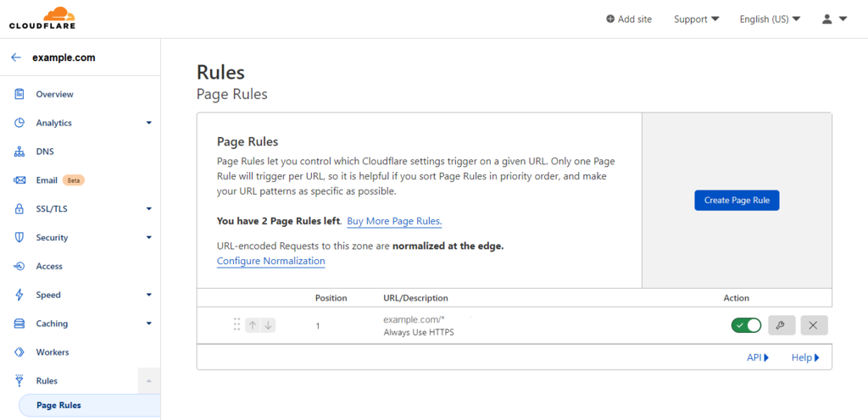The height and width of the screenshot is (420, 868).
Task: Open the Configure Normalization link
Action: pos(270,261)
